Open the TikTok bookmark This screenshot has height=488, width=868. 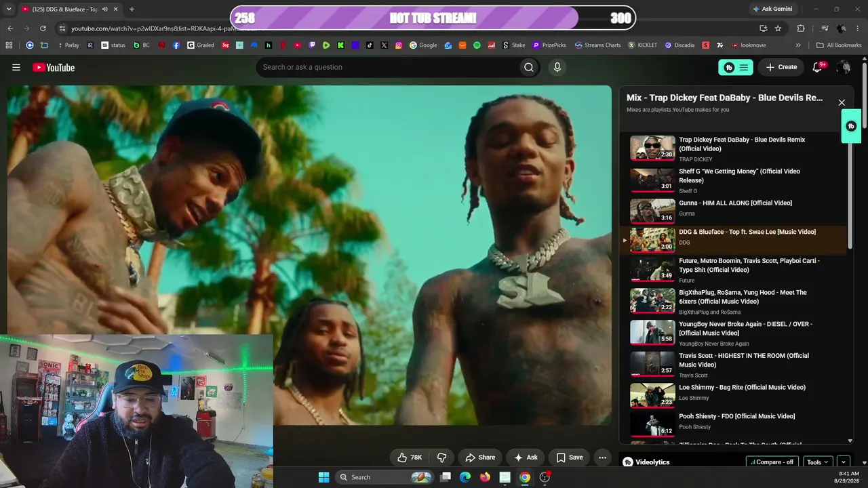tap(370, 45)
